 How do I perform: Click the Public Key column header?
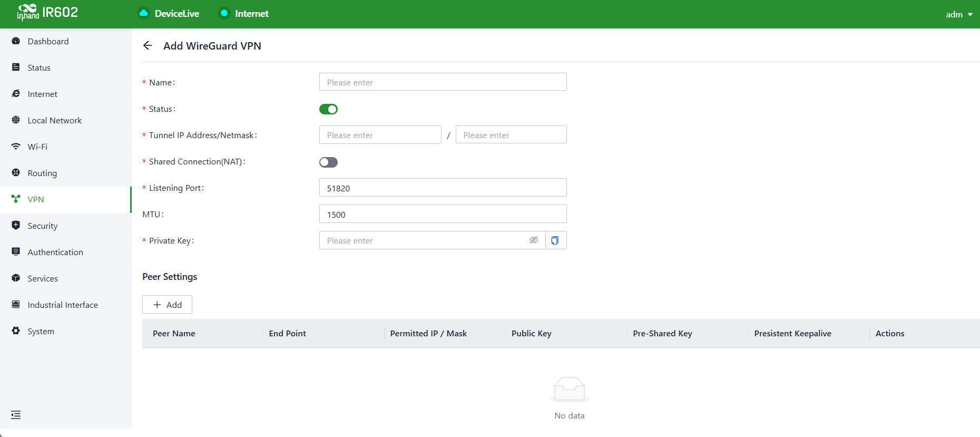532,333
